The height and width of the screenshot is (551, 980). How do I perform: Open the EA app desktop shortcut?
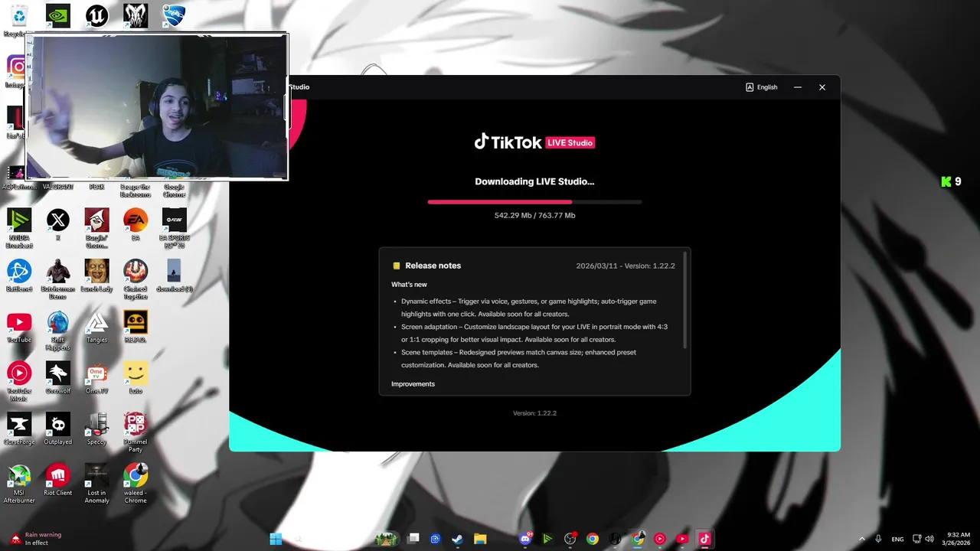(136, 225)
